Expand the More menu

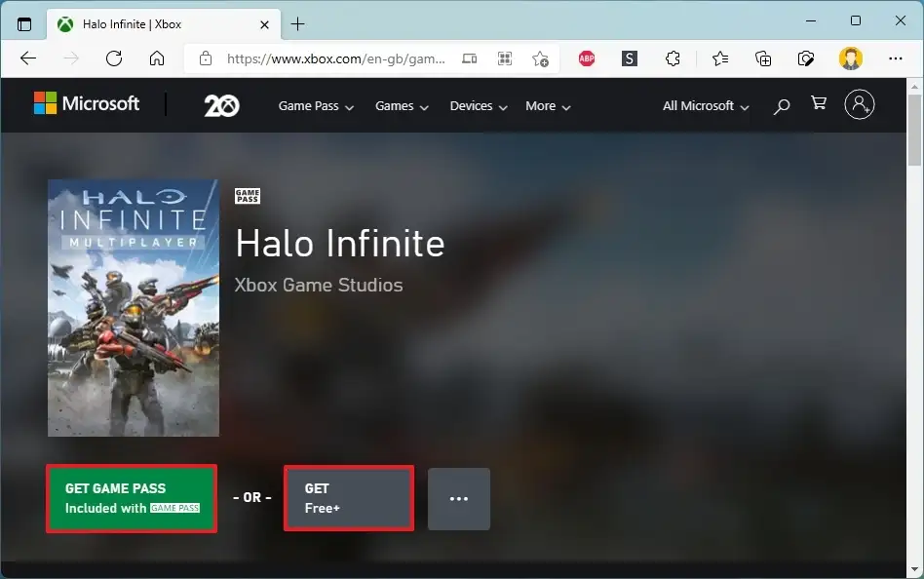548,106
